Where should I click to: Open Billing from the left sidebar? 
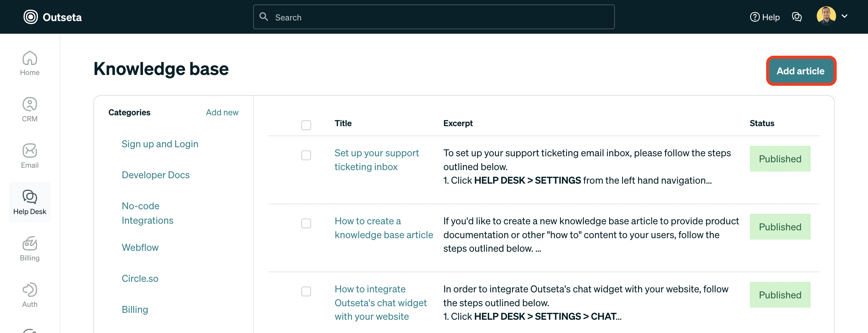[x=30, y=248]
